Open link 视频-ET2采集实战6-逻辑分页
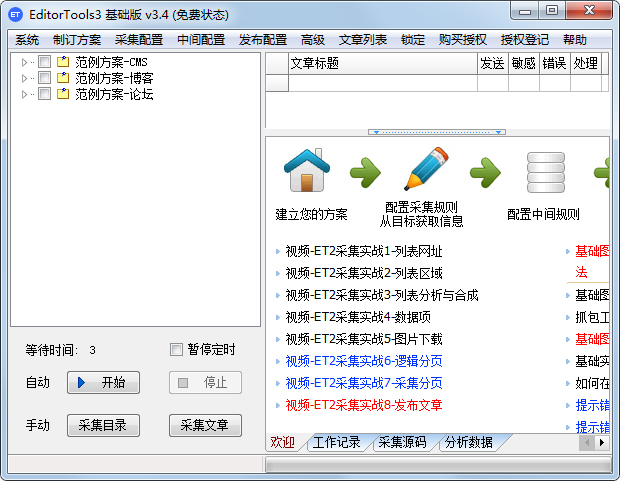This screenshot has height=481, width=620. click(x=364, y=361)
